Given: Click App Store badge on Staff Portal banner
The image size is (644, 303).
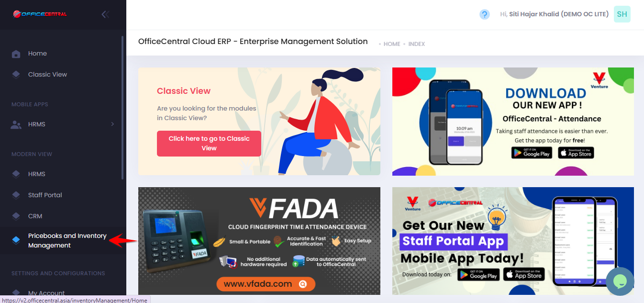Looking at the screenshot, I should tap(523, 274).
